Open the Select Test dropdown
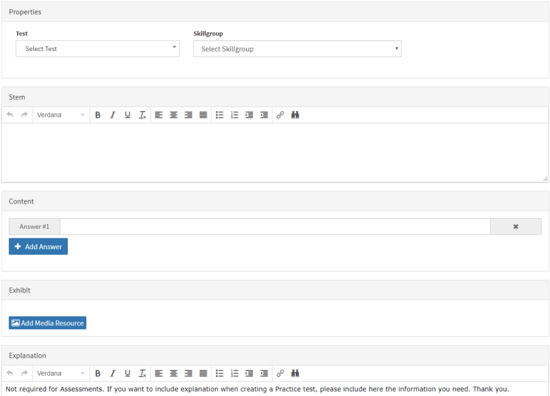 98,49
